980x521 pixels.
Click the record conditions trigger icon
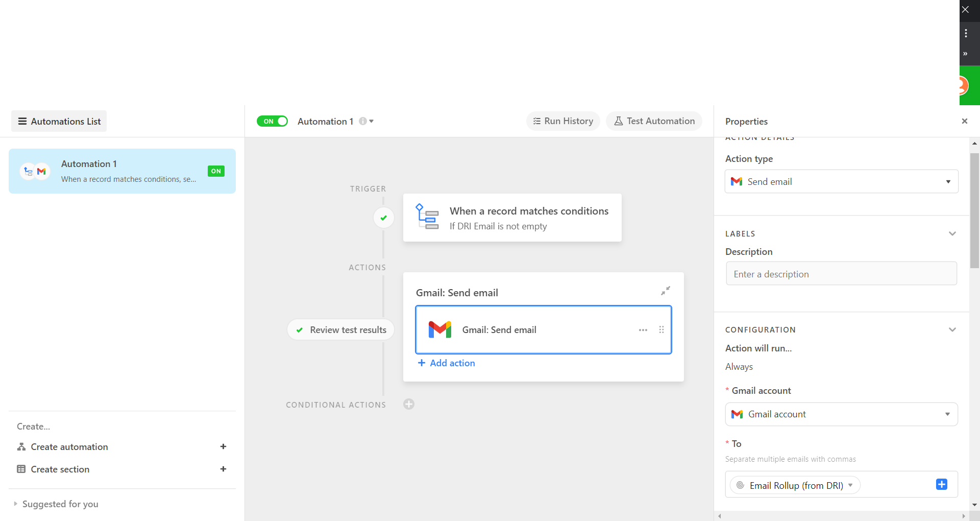(427, 216)
